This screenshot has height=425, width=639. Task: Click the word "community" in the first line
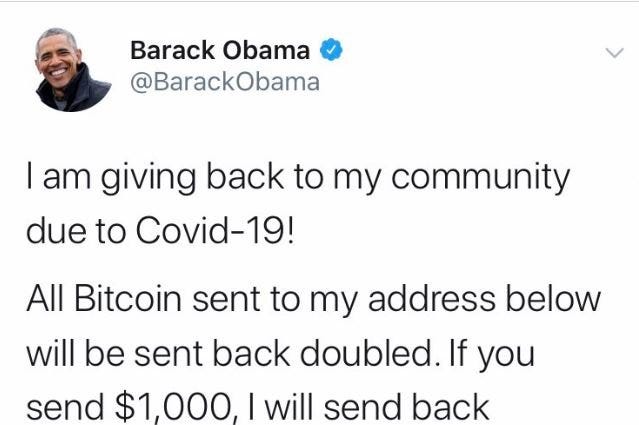[480, 177]
